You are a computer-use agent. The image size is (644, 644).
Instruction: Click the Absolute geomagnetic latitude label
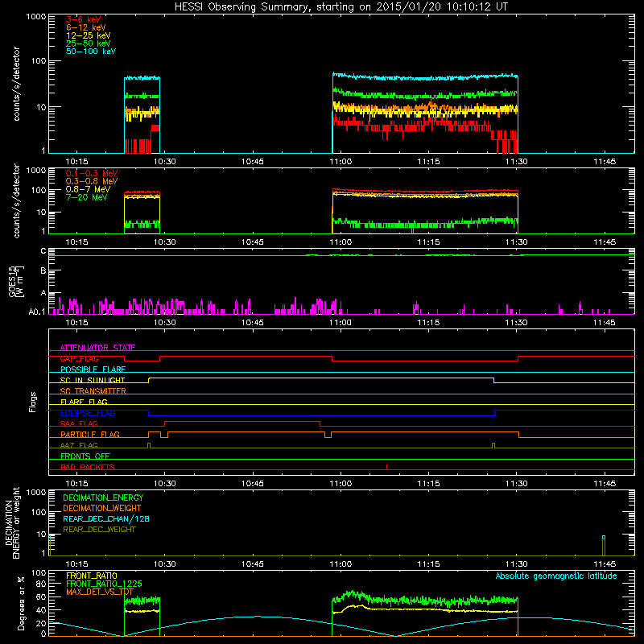pyautogui.click(x=556, y=576)
